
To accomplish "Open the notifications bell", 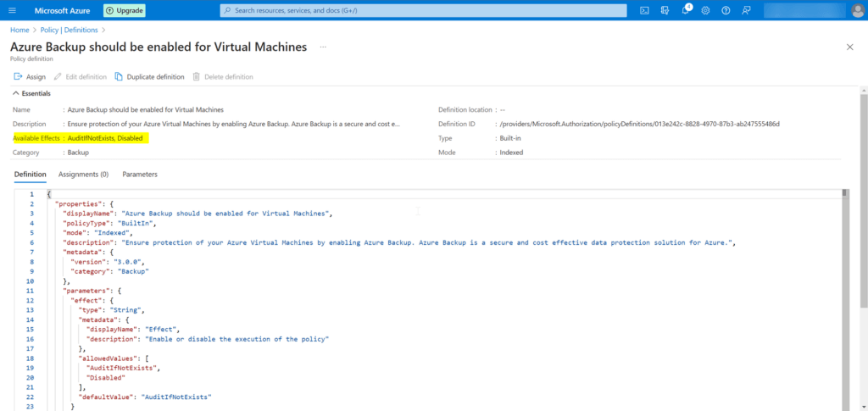I will pos(685,10).
